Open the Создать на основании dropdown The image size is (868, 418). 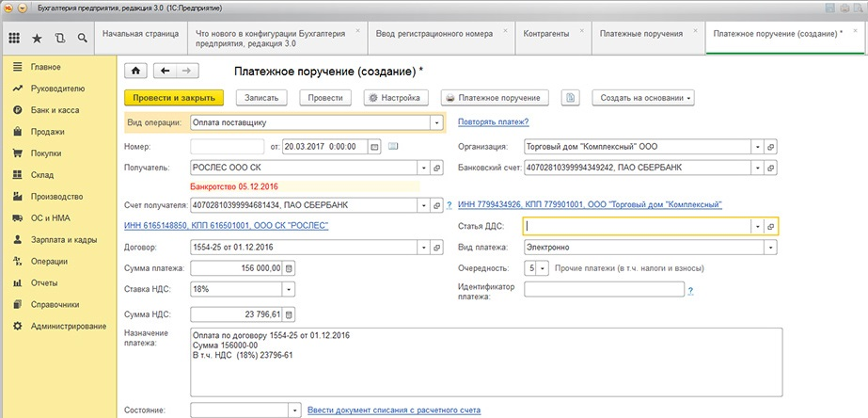643,98
